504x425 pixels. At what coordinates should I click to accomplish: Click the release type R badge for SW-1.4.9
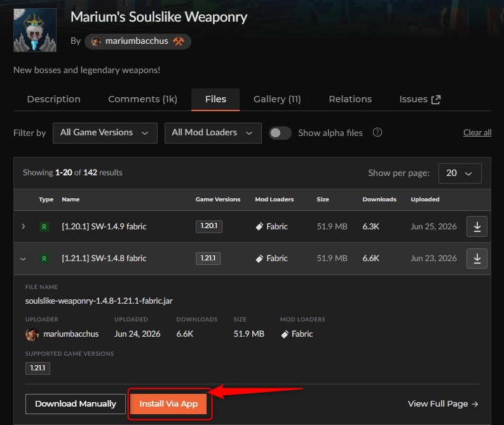coord(44,227)
